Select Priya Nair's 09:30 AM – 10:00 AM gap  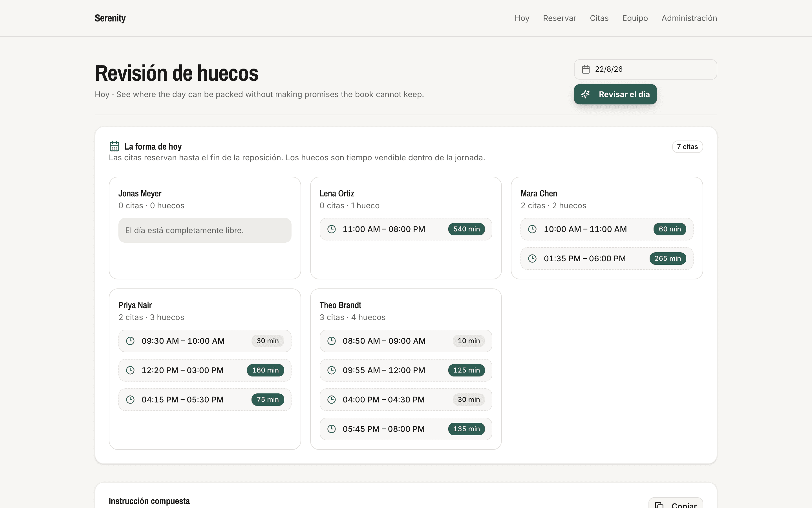coord(205,341)
